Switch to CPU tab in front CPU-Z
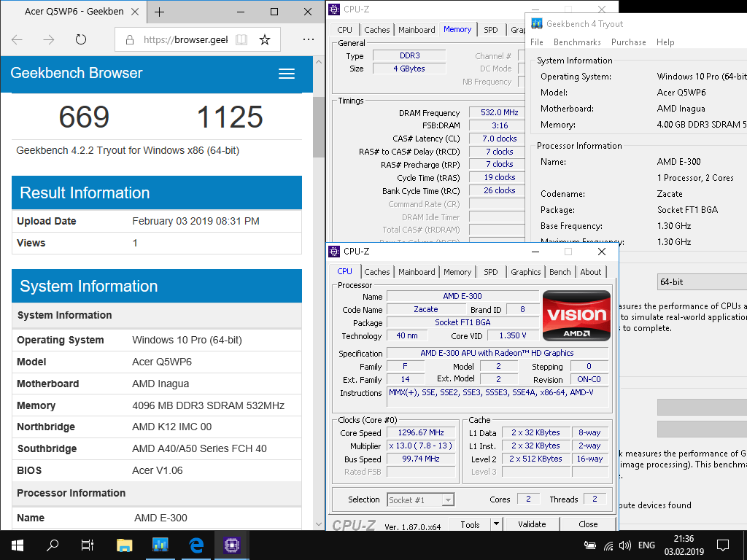The image size is (747, 560). [344, 271]
